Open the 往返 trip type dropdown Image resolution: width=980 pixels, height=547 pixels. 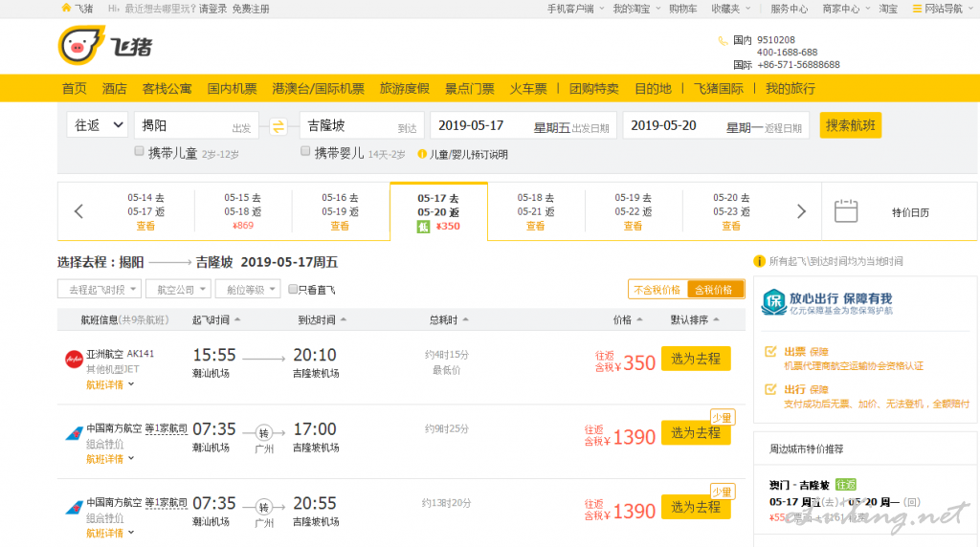pyautogui.click(x=98, y=125)
